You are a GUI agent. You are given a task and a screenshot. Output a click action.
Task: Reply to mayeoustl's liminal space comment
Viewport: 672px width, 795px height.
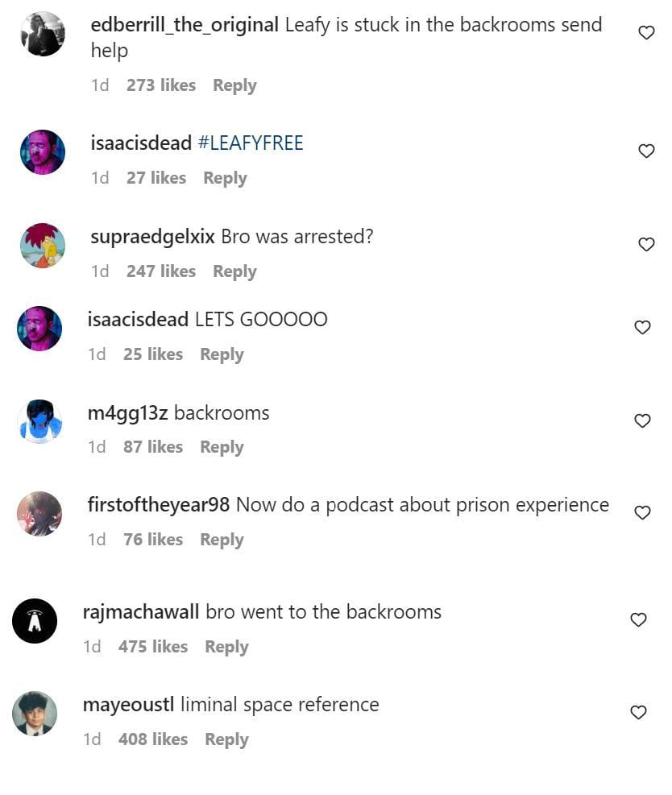tap(226, 739)
